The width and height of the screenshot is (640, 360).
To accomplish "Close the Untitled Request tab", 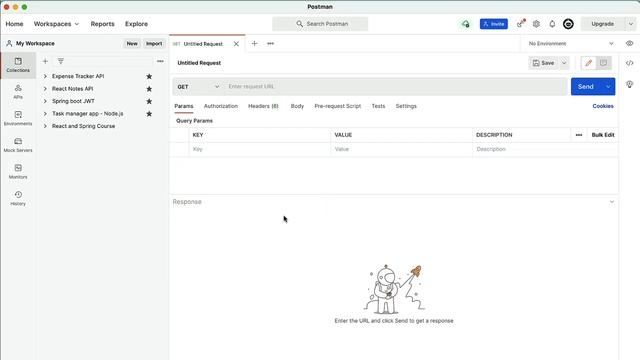I will coord(236,44).
